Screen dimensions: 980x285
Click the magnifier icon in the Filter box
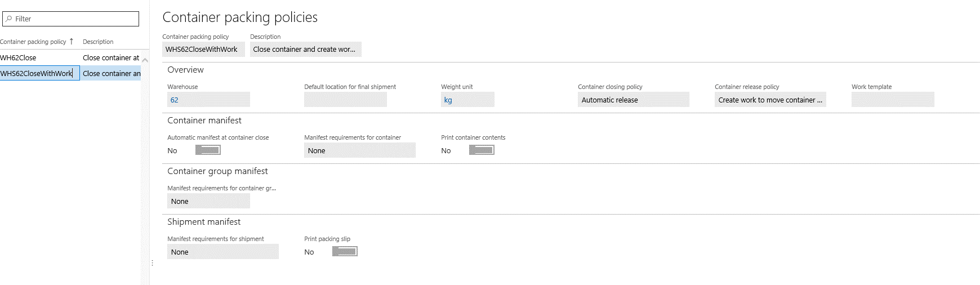pos(8,19)
